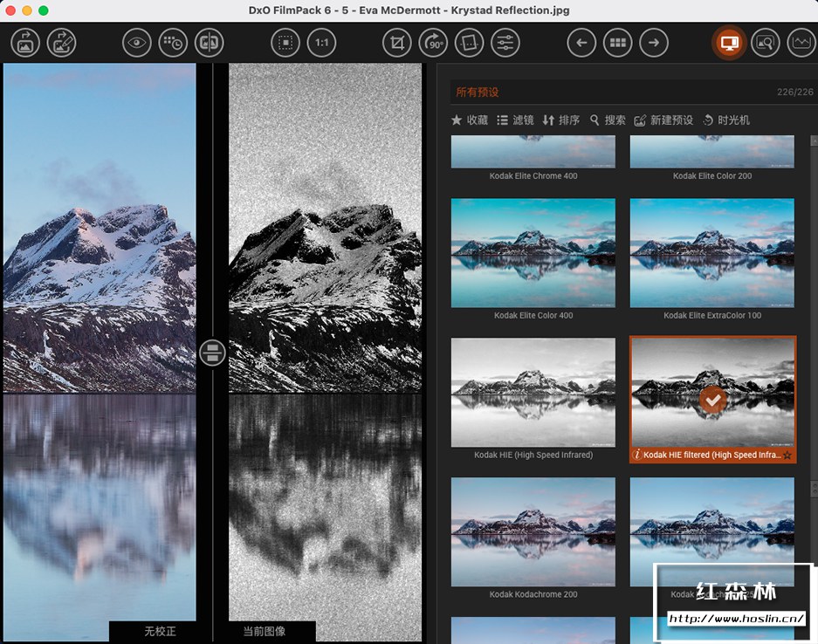Open the adjustment sliders settings icon
The width and height of the screenshot is (818, 644).
pos(505,43)
